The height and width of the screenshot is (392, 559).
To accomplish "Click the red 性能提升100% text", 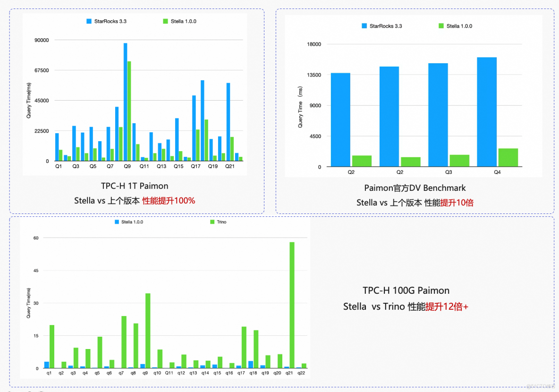I will [168, 200].
